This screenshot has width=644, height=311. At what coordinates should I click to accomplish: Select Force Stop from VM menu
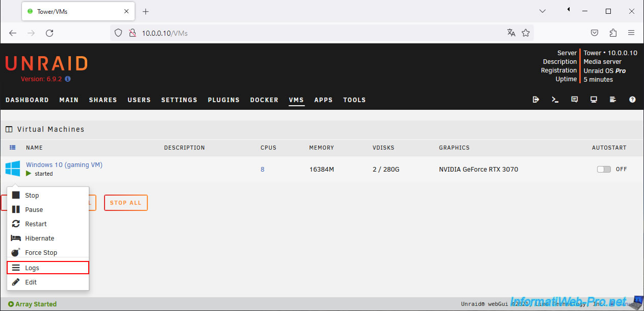click(x=48, y=252)
